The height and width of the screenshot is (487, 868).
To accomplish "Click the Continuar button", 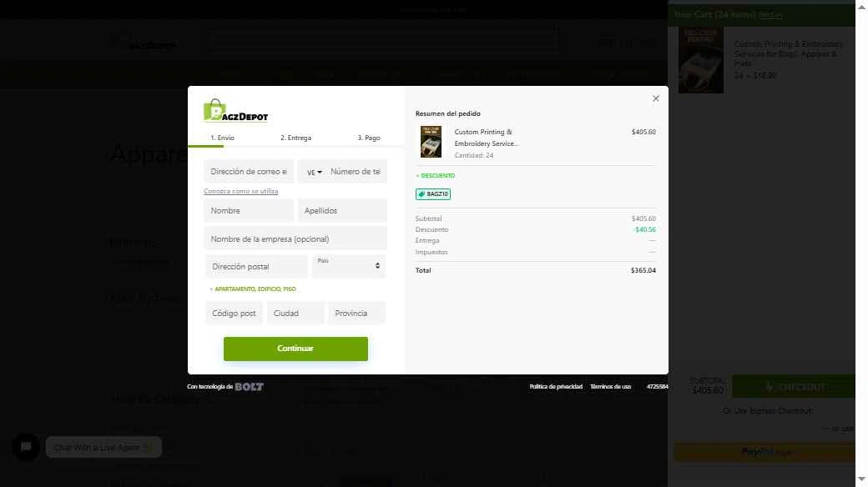I will click(x=295, y=349).
